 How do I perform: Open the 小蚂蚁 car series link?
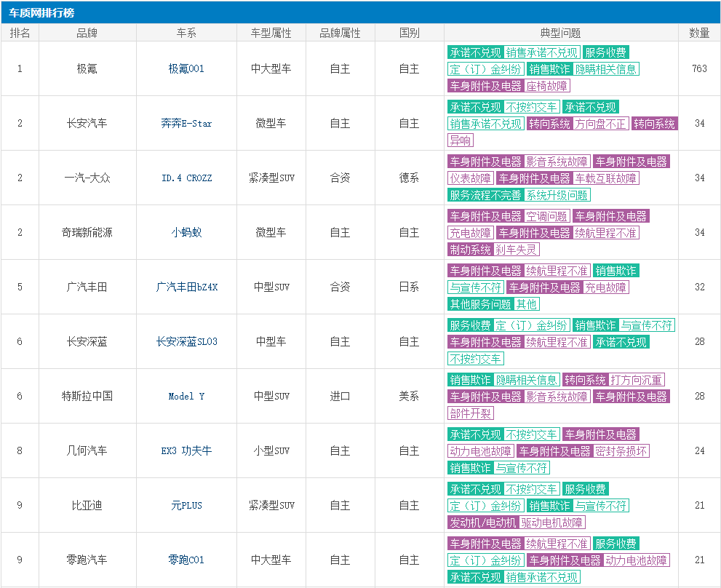[x=186, y=232]
